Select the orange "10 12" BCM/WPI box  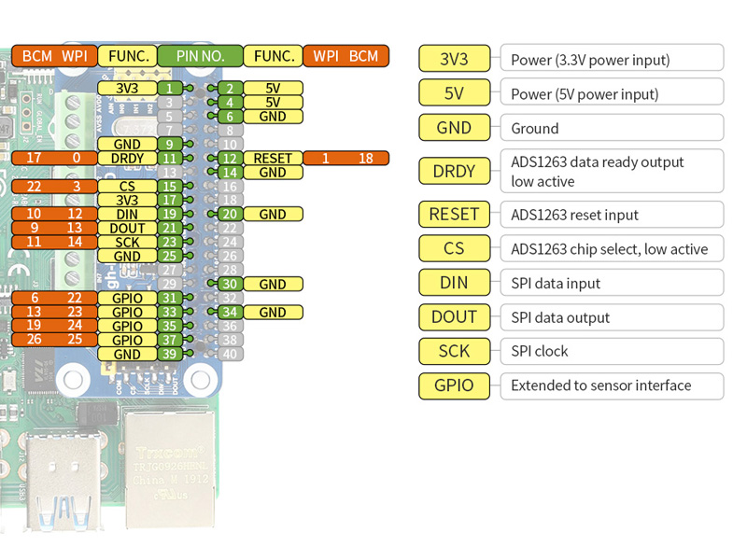click(54, 215)
